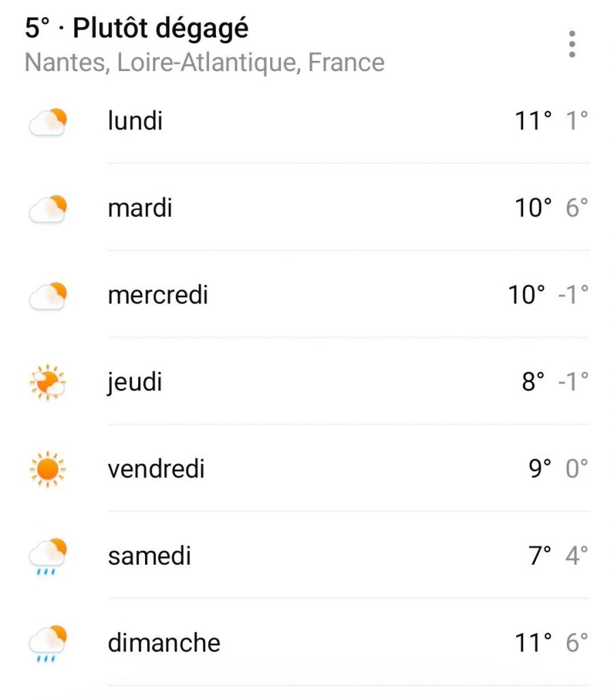Click the partly cloudy icon for mardi
Image resolution: width=614 pixels, height=700 pixels.
(x=48, y=209)
